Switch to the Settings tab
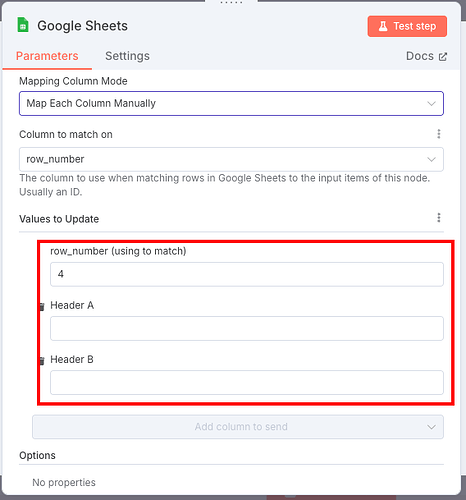This screenshot has width=466, height=500. tap(127, 56)
